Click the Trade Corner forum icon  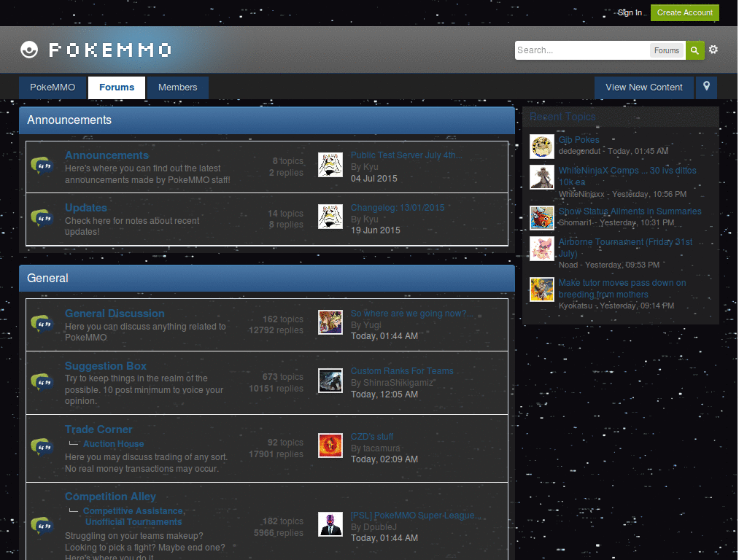click(42, 446)
